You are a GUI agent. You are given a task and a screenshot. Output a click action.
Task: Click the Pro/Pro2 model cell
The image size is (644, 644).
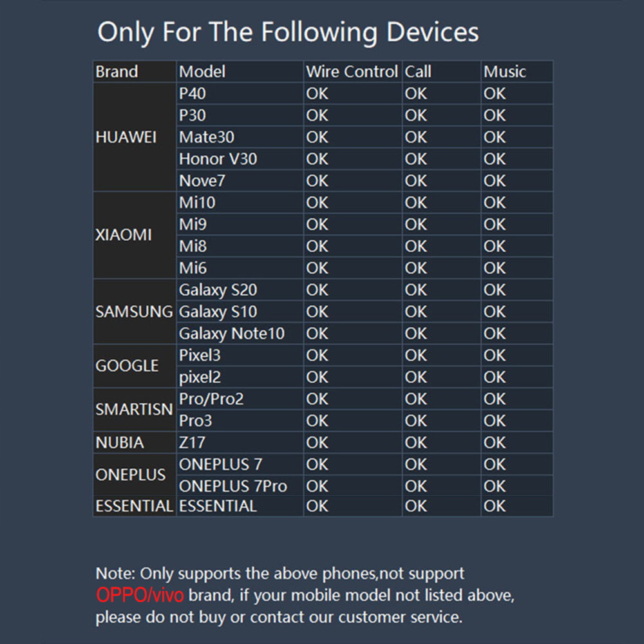[240, 399]
